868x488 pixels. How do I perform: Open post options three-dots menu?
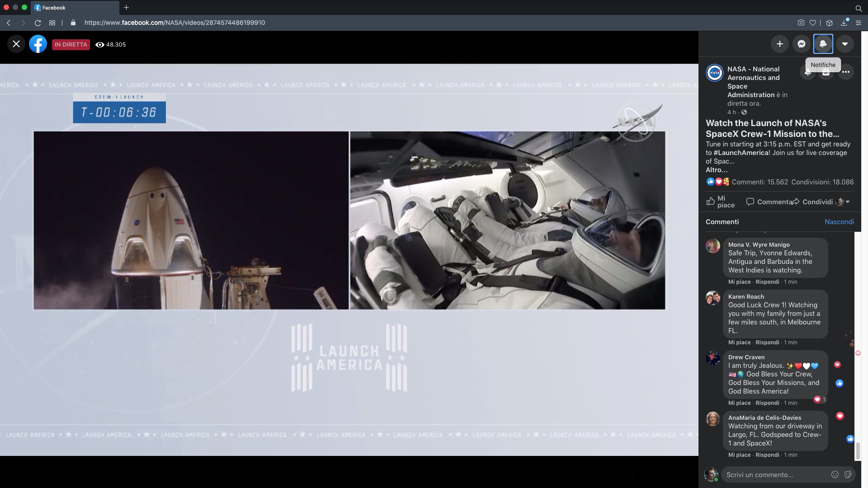click(845, 72)
